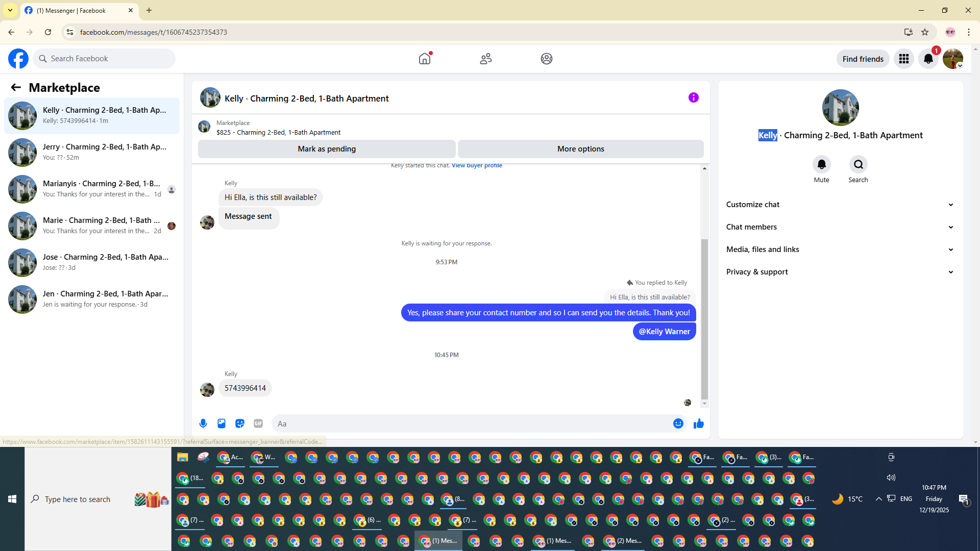Screen dimensions: 980x551
Task: Open the notifications bell
Action: click(x=928, y=59)
